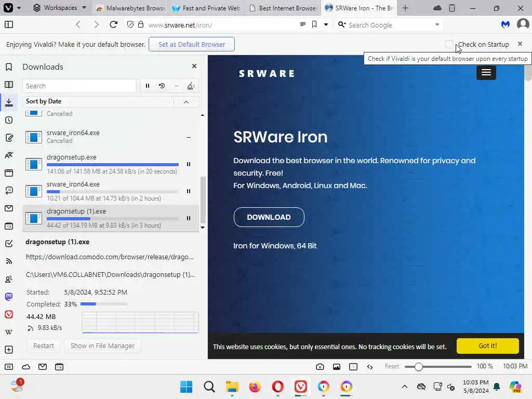Open search engine history dropdown arrow
This screenshot has width=532, height=399.
pos(437,24)
